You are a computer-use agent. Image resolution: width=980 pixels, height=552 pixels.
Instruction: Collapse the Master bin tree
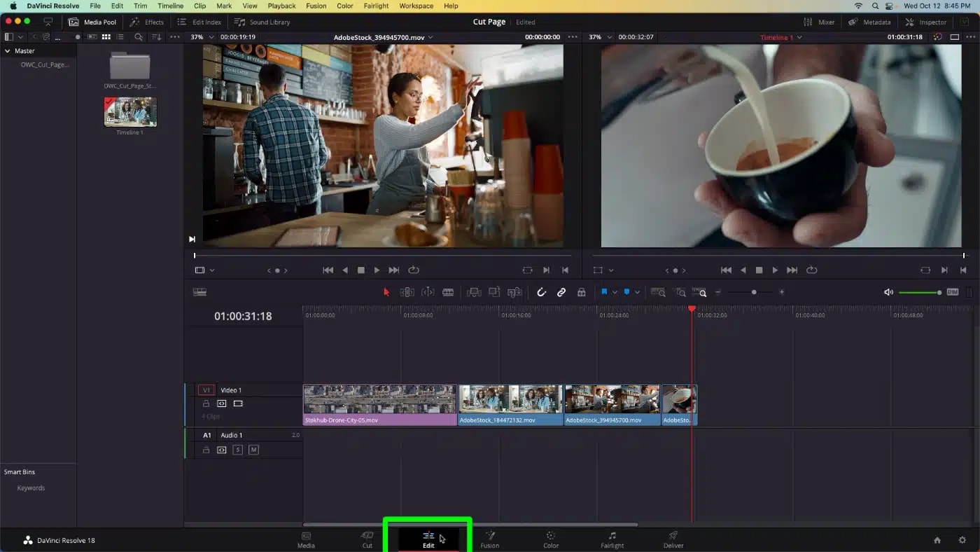(7, 50)
